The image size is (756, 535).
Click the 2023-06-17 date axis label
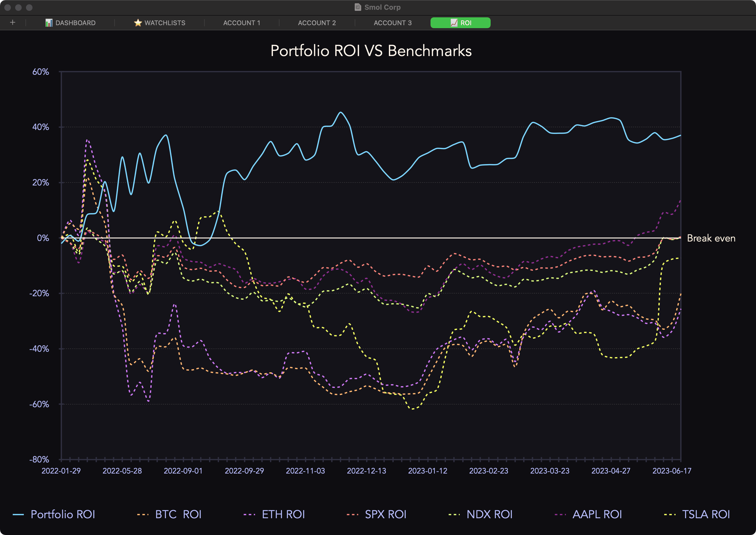[672, 471]
